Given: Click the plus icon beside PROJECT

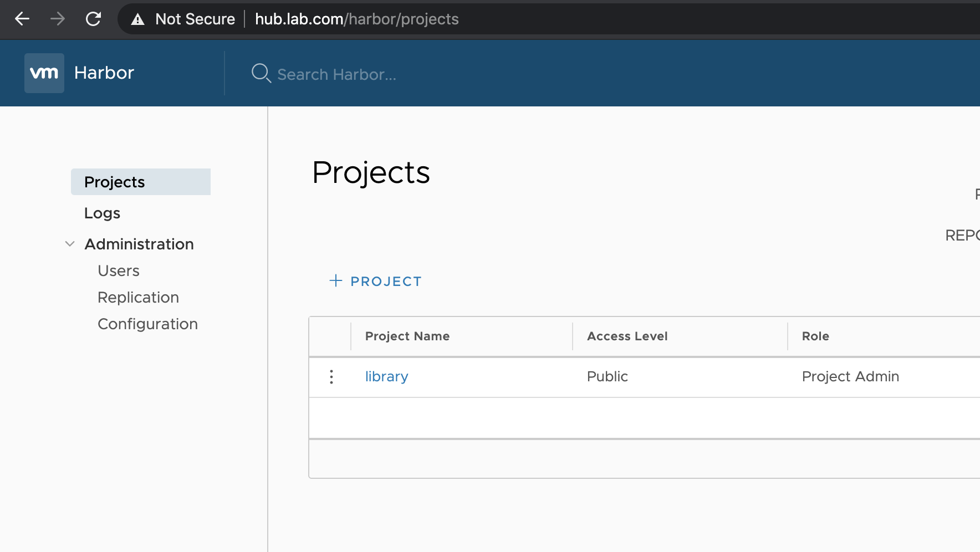Looking at the screenshot, I should coord(336,280).
